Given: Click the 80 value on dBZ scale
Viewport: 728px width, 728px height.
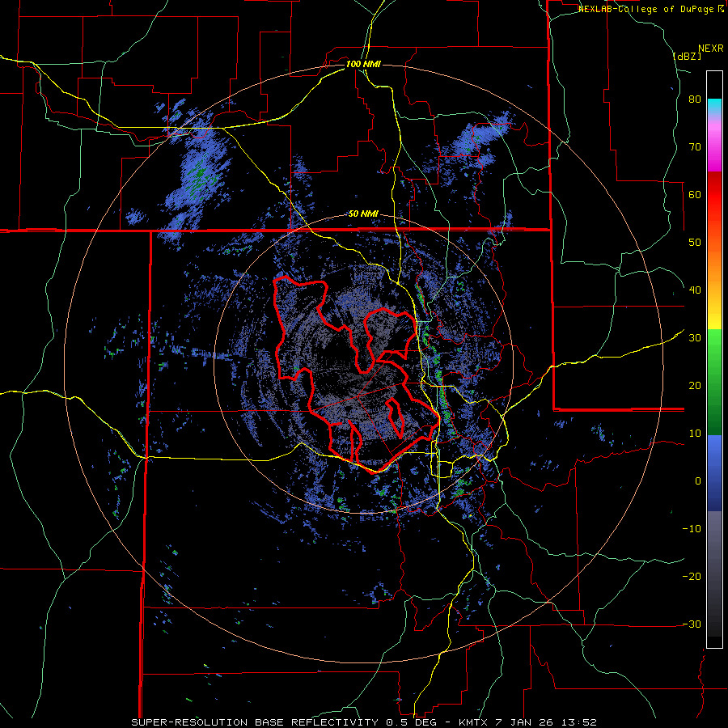Looking at the screenshot, I should [695, 99].
